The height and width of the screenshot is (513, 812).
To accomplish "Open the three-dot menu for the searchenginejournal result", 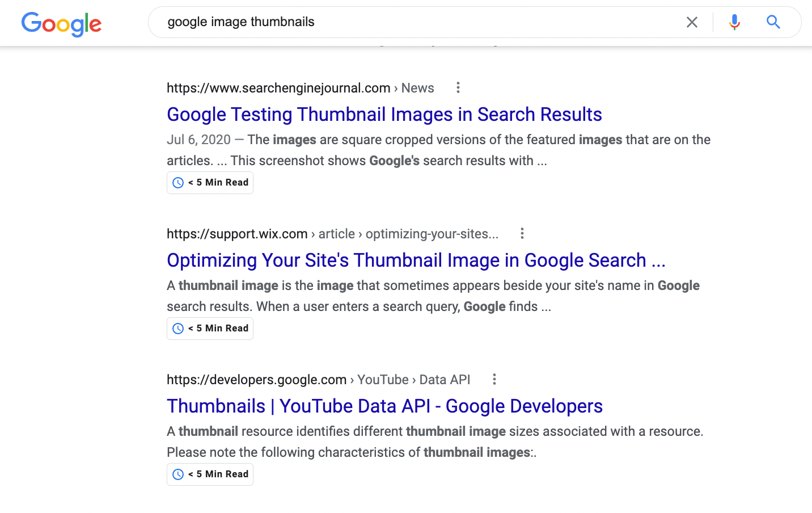I will point(458,87).
